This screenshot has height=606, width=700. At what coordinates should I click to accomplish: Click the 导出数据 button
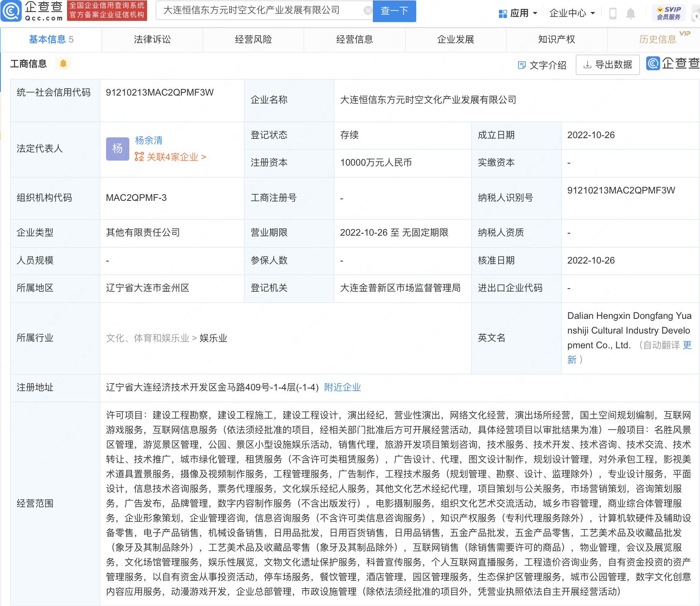(607, 65)
